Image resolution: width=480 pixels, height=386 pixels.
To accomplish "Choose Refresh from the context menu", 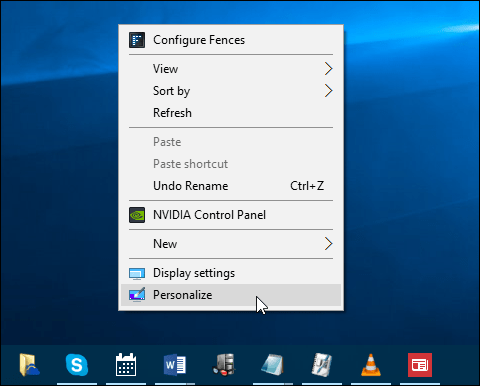I will click(231, 113).
